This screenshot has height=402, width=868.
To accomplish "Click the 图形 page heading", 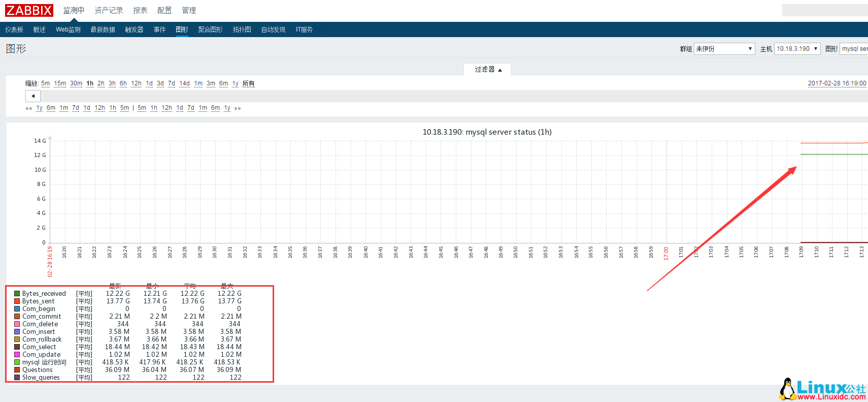I will [16, 49].
